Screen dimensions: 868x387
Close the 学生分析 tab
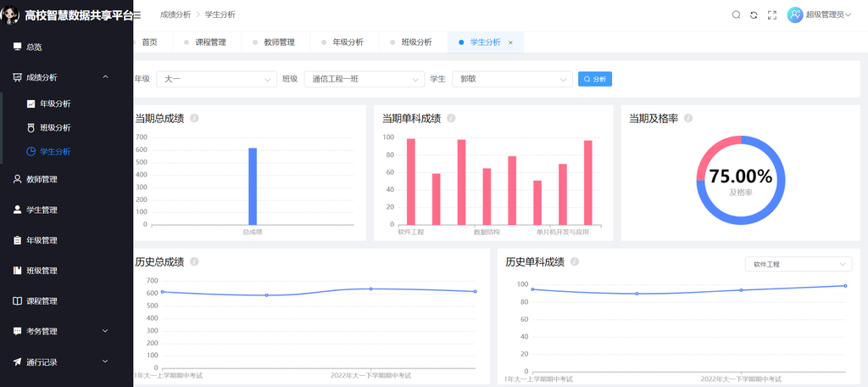pos(510,42)
